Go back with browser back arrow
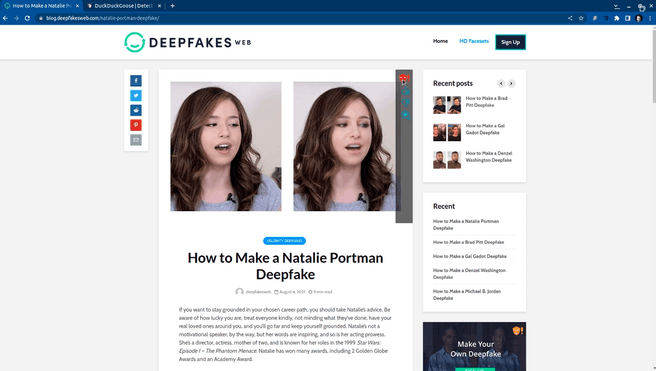This screenshot has width=656, height=371. pyautogui.click(x=5, y=18)
